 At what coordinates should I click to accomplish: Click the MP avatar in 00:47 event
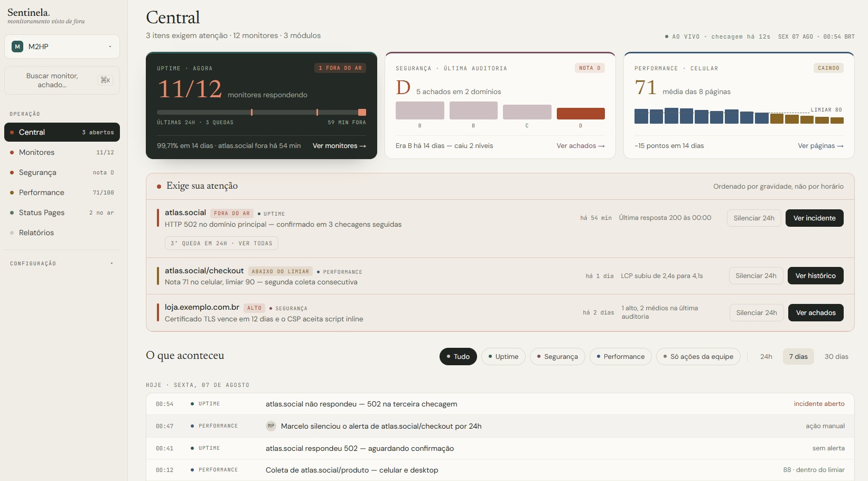pyautogui.click(x=271, y=426)
